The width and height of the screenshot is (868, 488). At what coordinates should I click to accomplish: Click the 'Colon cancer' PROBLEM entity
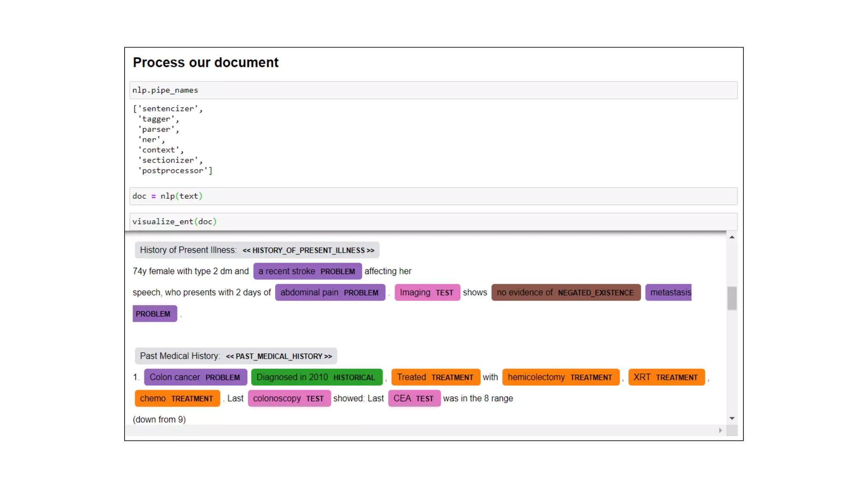(195, 377)
